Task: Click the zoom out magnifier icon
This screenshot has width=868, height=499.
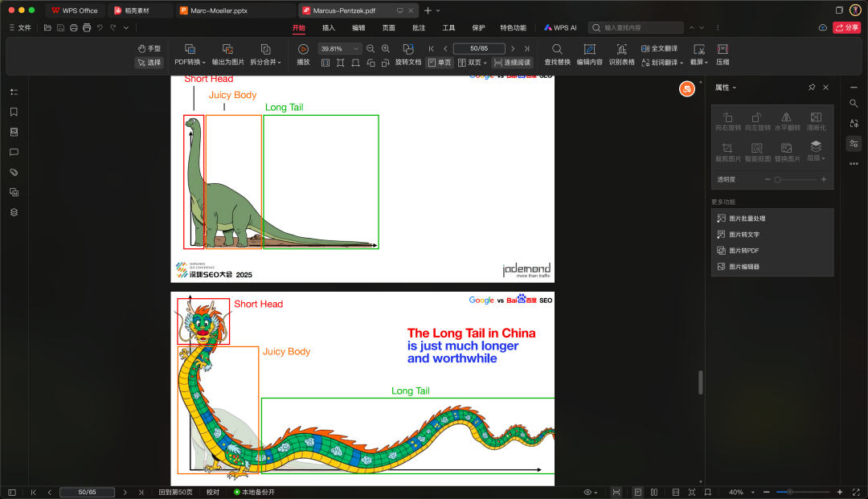Action: pos(371,49)
